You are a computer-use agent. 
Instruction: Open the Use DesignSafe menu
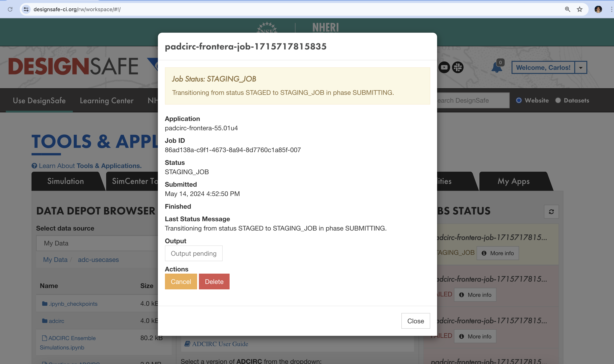(39, 101)
